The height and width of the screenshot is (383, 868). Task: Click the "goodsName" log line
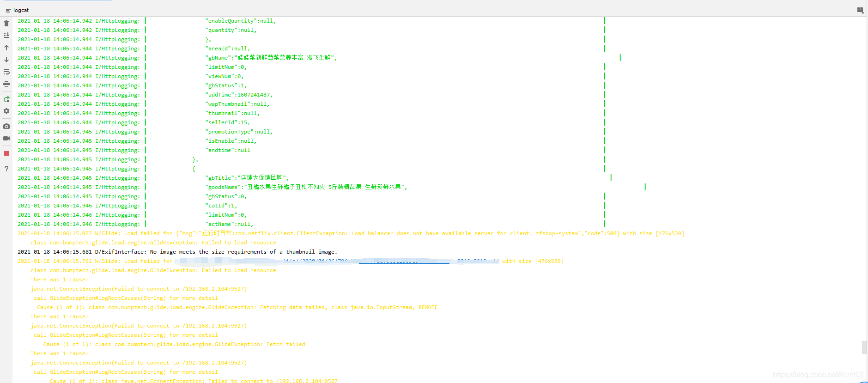pos(306,187)
